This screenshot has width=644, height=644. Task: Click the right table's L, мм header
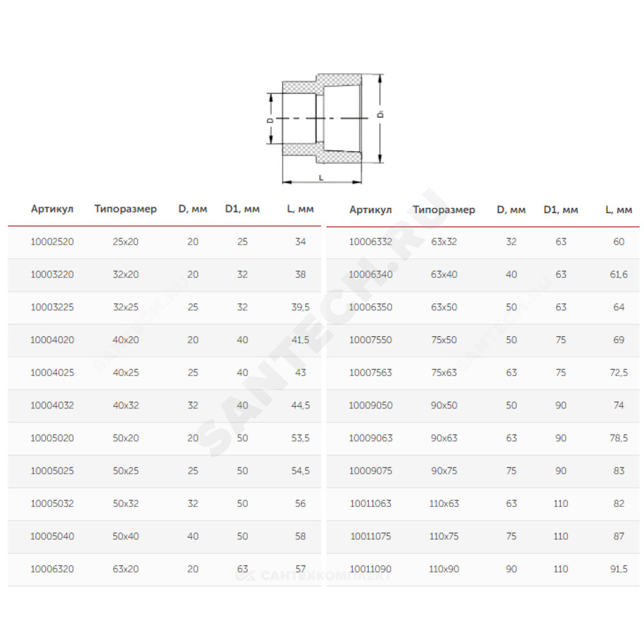pos(618,210)
